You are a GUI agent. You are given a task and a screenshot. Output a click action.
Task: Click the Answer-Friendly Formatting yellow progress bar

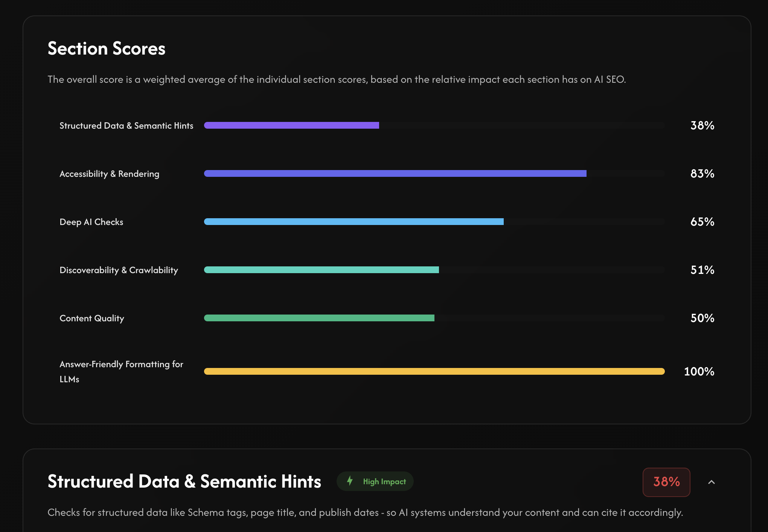(x=434, y=371)
